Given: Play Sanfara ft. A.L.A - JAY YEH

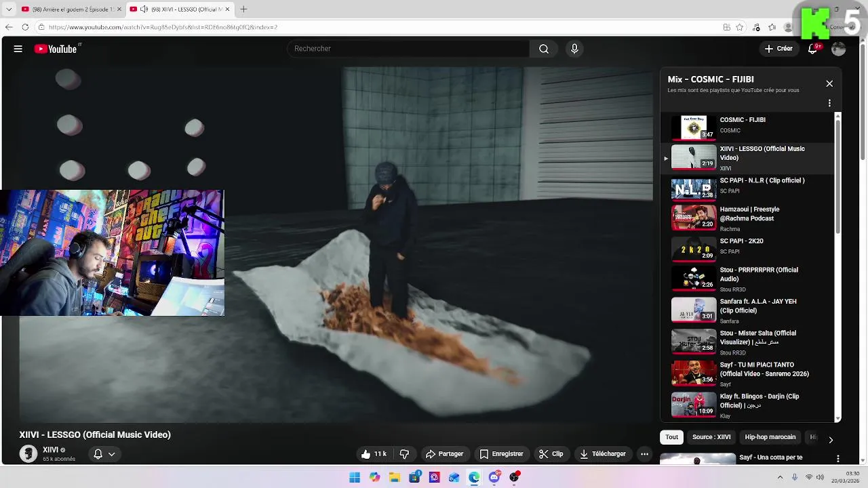Looking at the screenshot, I should 746,310.
